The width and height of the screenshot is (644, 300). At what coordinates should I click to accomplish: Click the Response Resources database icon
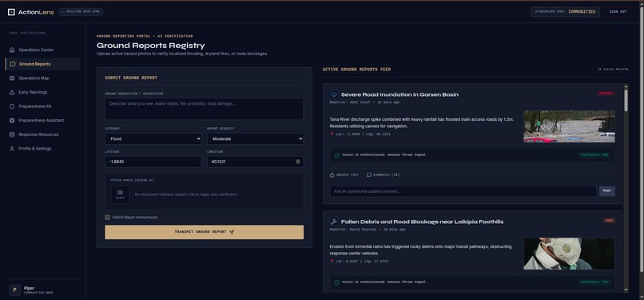[12, 134]
